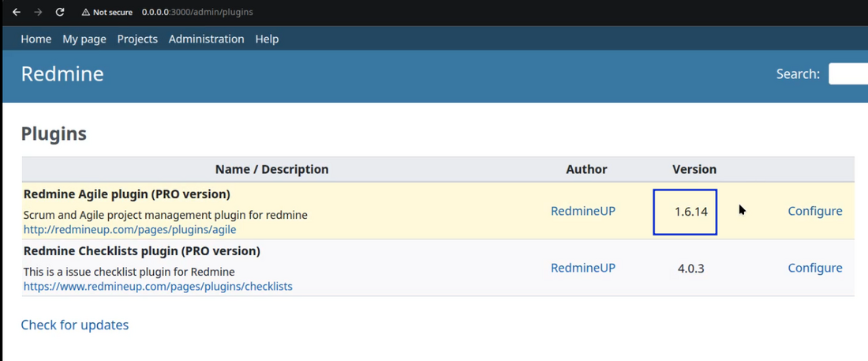Viewport: 868px width, 361px height.
Task: Open the redmineup.com agile plugin link
Action: 129,229
